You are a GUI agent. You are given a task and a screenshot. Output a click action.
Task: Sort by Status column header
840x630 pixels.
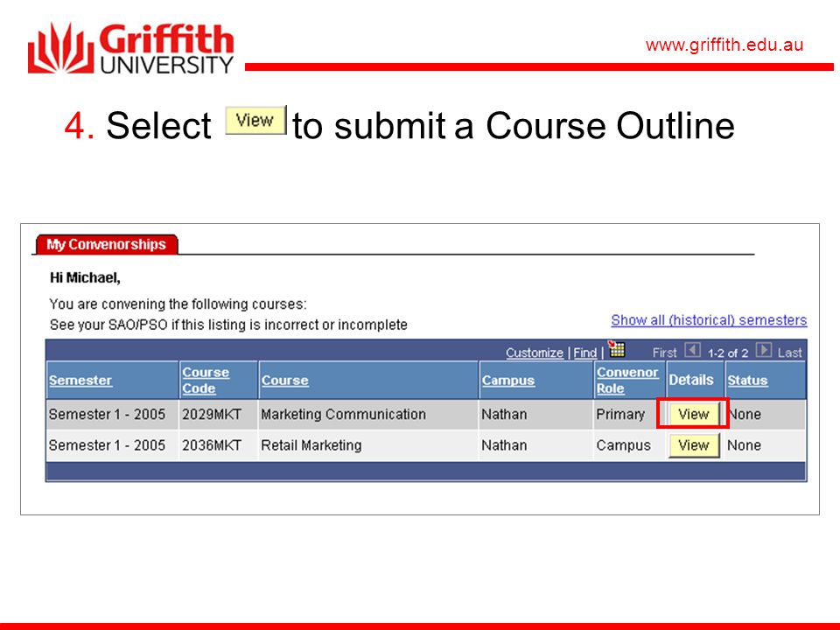click(747, 380)
